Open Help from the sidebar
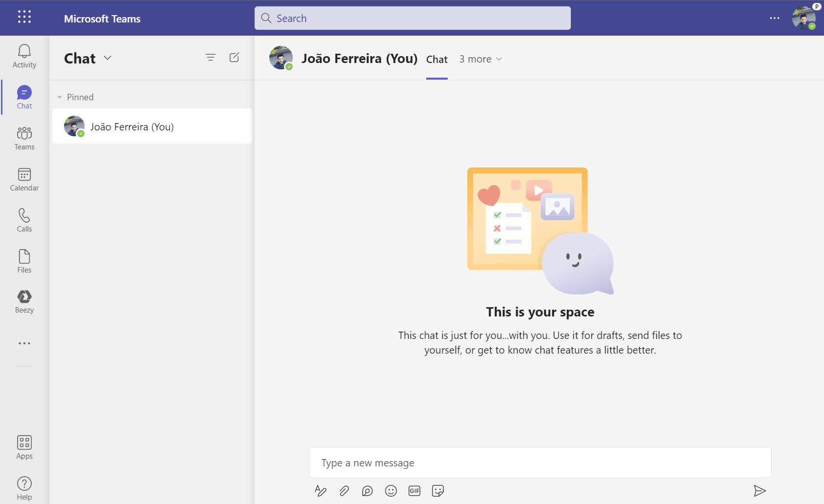Screen dimensions: 824x504 24,486
